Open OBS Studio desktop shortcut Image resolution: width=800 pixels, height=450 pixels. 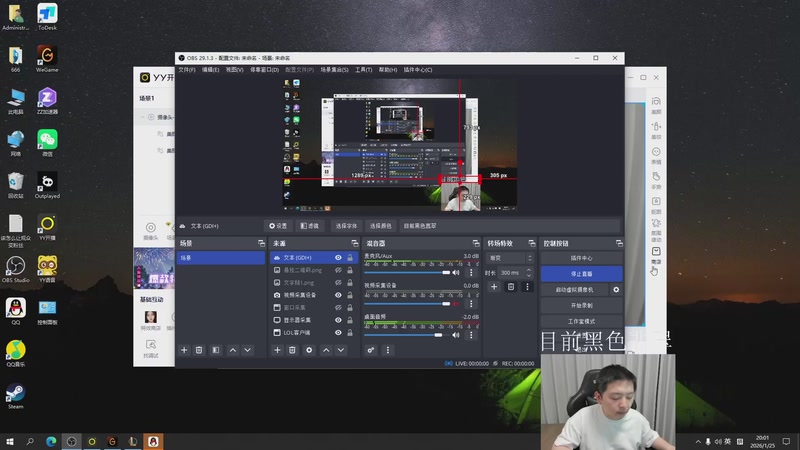16,269
